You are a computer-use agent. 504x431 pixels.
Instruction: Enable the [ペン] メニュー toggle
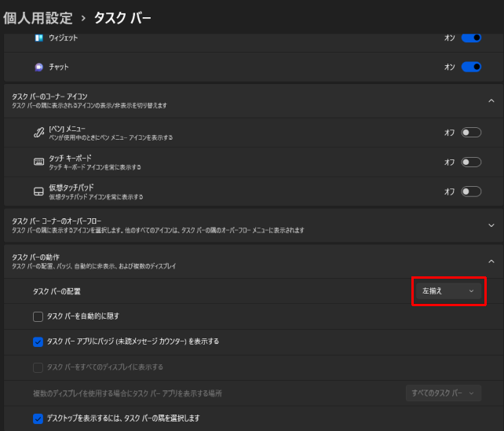(471, 133)
